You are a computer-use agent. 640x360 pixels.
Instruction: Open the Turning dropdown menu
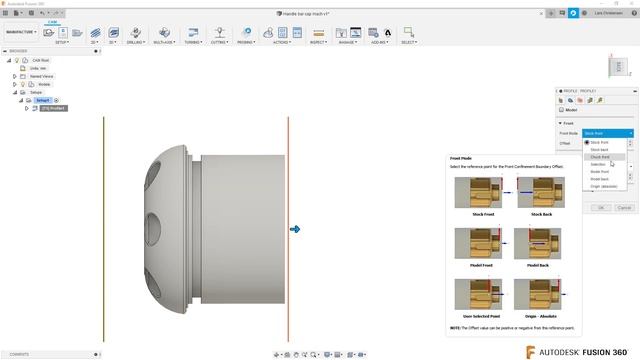point(193,42)
